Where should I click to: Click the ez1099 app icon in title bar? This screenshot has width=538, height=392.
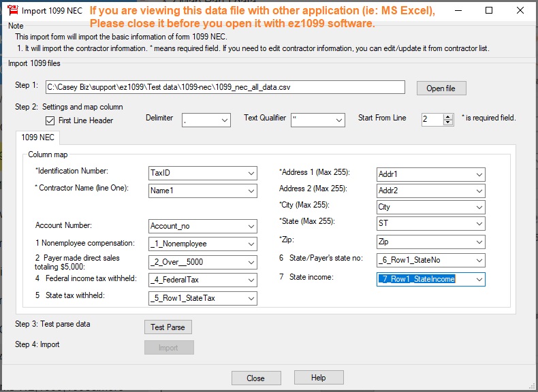click(x=12, y=11)
